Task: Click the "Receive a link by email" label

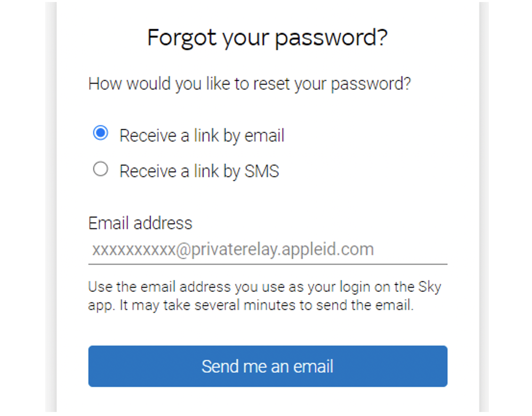Action: click(202, 136)
